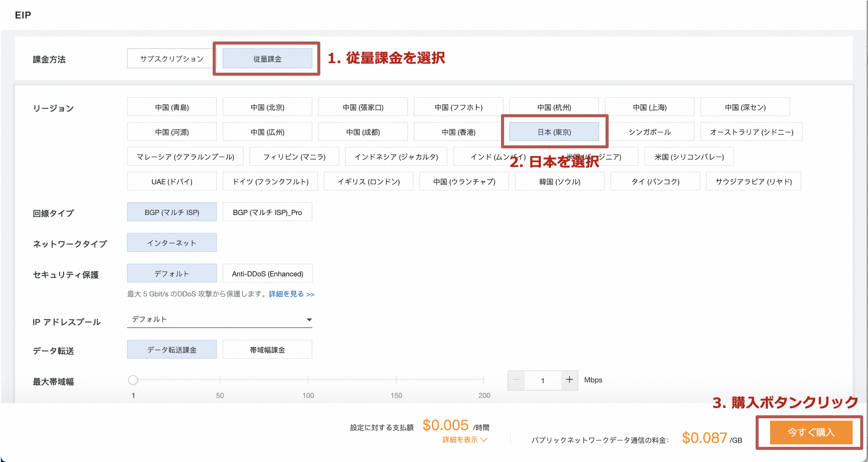Click the Mbps value input field
This screenshot has height=462, width=868.
[x=542, y=380]
